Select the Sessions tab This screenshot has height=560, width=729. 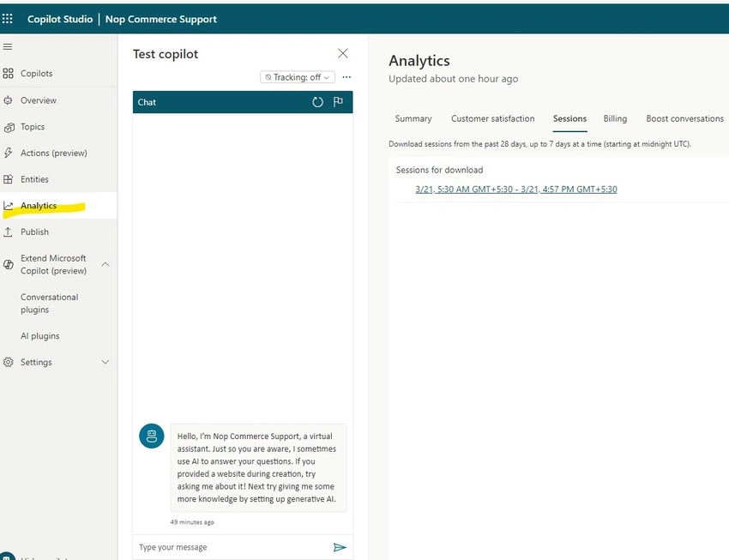coord(569,118)
